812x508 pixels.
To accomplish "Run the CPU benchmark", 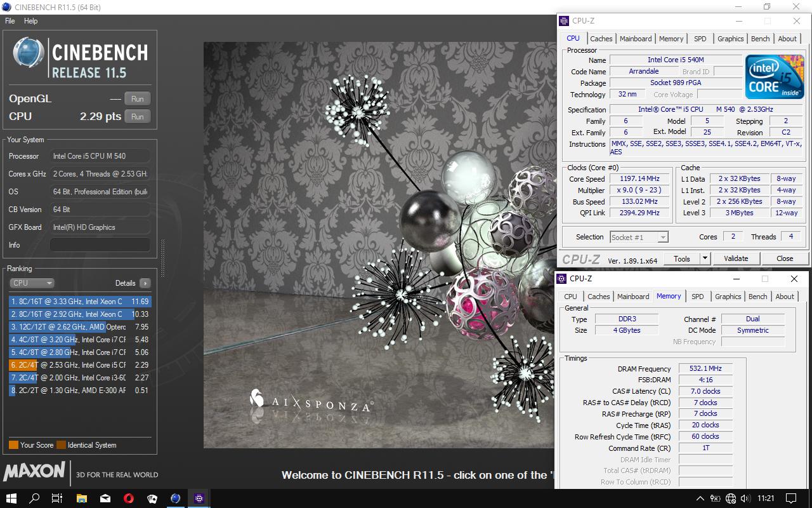I will click(138, 116).
